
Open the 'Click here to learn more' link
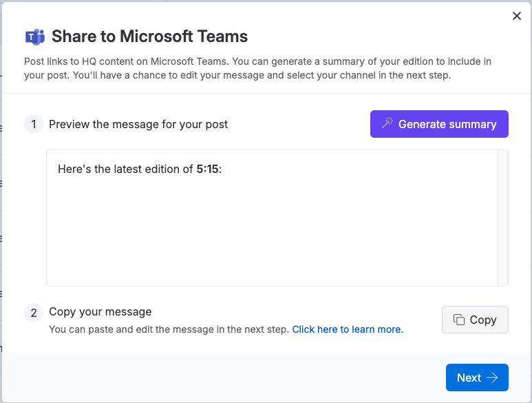point(348,329)
